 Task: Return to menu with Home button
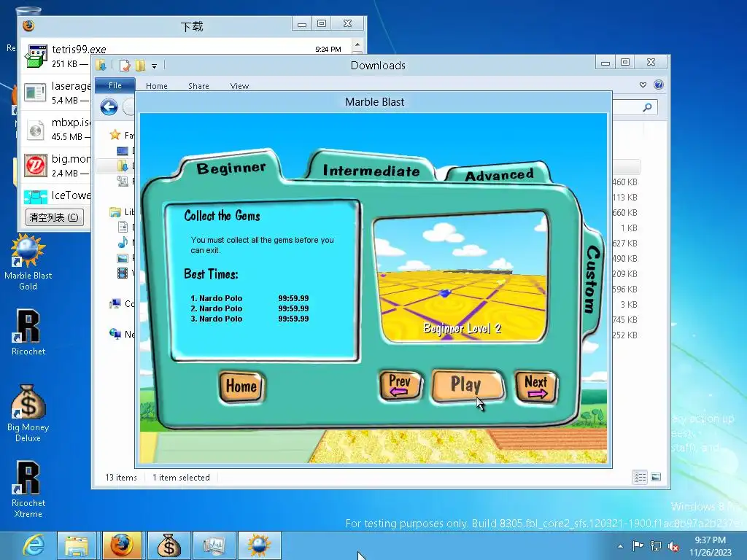tap(241, 386)
